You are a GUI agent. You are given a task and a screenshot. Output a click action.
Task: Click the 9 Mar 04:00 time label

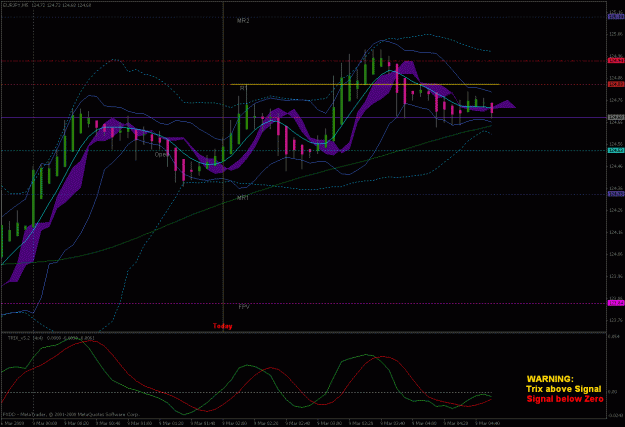[423, 423]
